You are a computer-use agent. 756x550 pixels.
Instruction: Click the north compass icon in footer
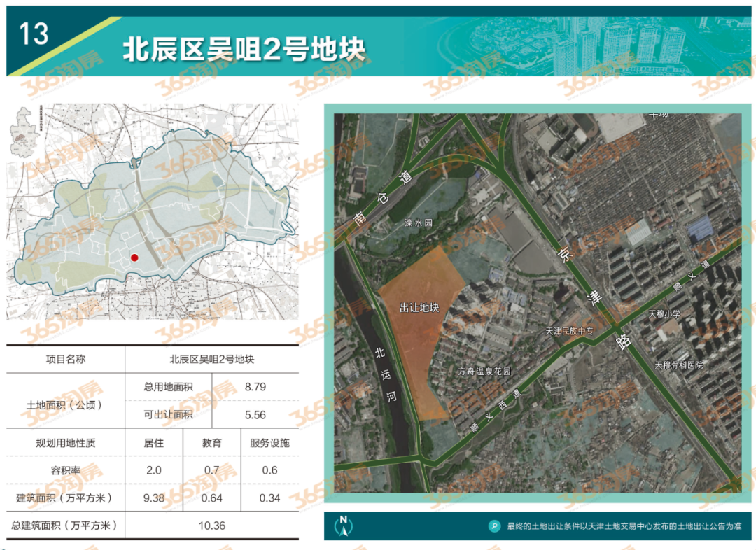(343, 526)
